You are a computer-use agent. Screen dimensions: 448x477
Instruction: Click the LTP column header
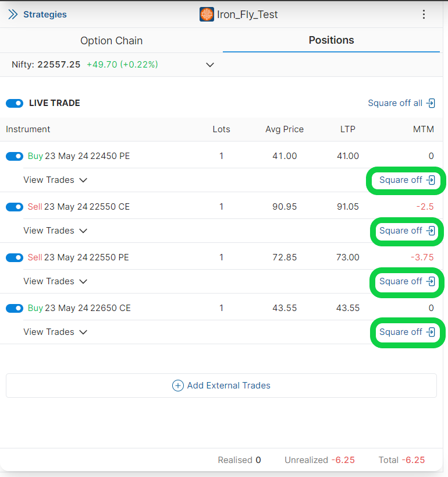click(348, 129)
